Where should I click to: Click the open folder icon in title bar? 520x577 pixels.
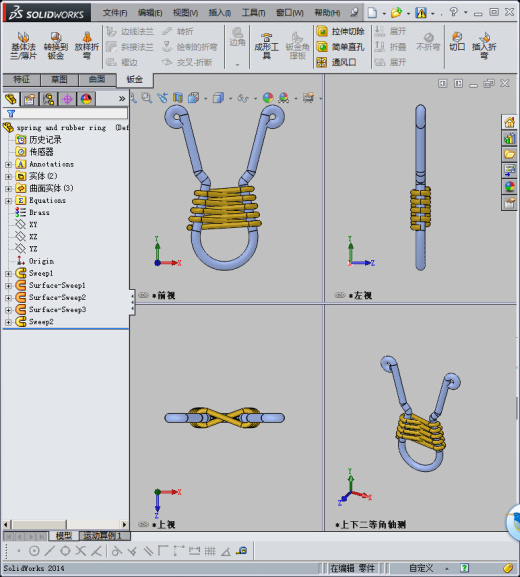396,13
